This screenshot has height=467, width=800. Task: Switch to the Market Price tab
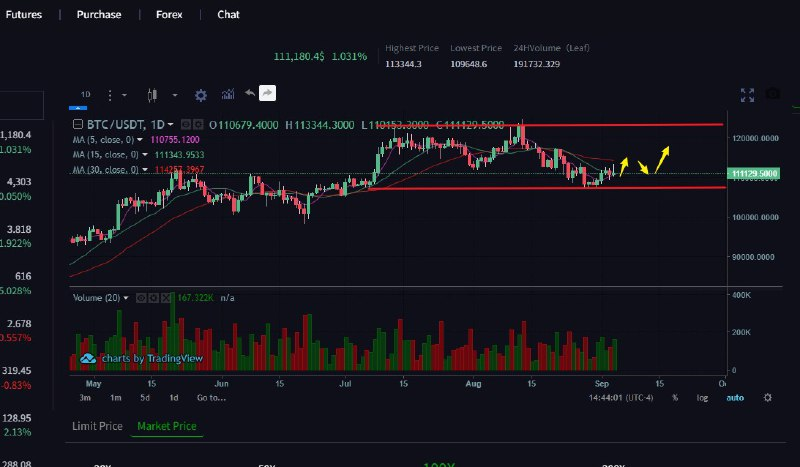166,426
